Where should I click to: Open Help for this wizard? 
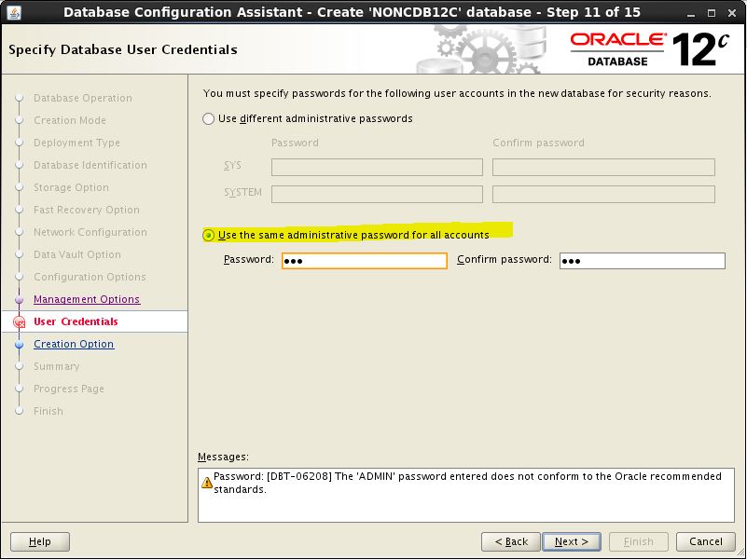point(40,541)
